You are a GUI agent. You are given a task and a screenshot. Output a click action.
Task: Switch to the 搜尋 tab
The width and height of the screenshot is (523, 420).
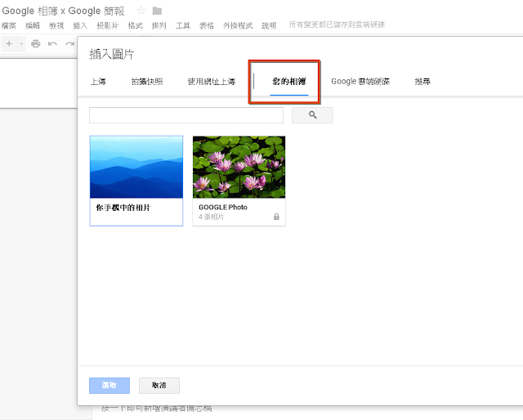(422, 82)
